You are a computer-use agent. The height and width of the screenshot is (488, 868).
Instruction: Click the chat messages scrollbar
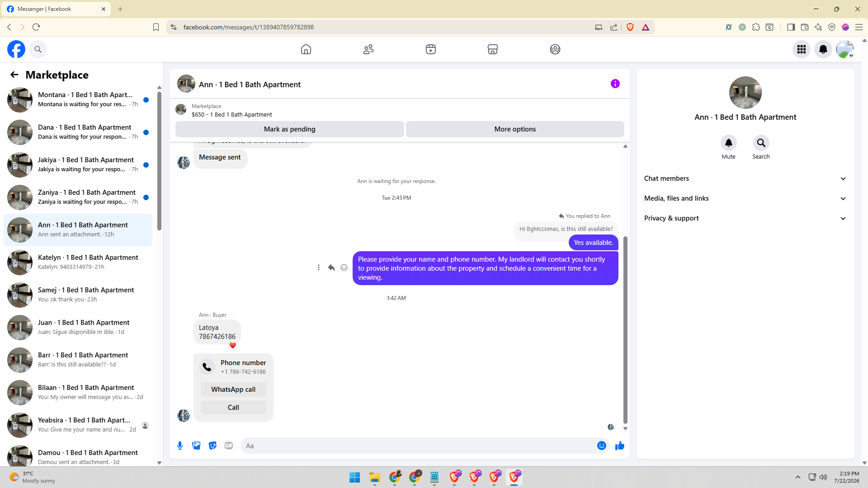[625, 330]
